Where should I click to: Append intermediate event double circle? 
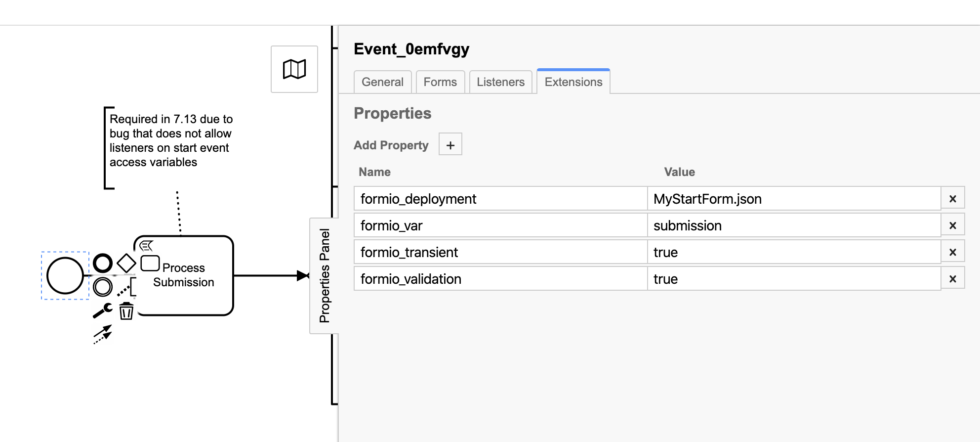pos(103,287)
